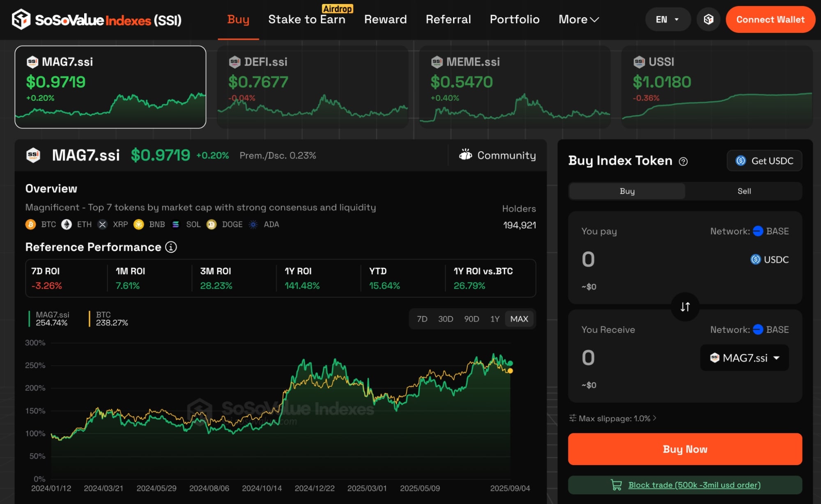Image resolution: width=821 pixels, height=504 pixels.
Task: Open Max slippage 1.0% settings
Action: pyautogui.click(x=614, y=418)
